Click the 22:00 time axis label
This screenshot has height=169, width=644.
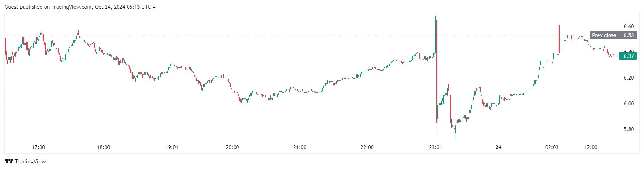pyautogui.click(x=367, y=147)
